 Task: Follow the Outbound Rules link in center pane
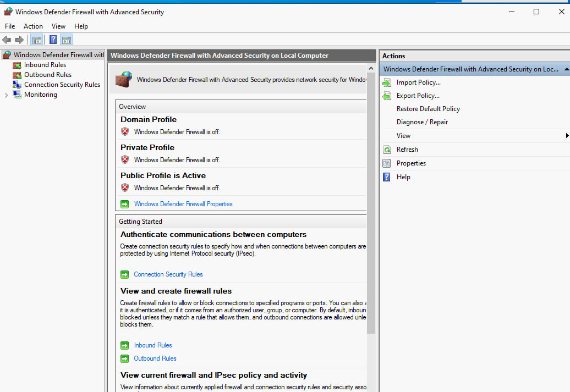point(155,358)
